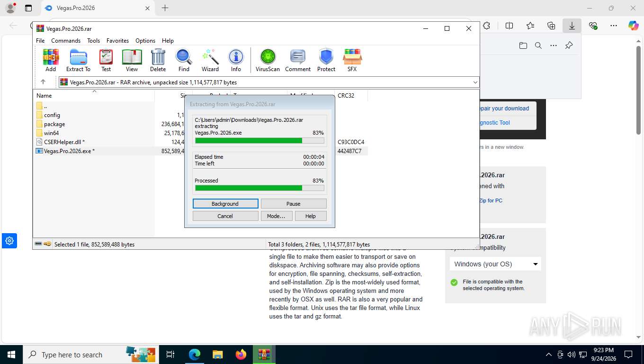Open File Explorer from taskbar

tap(217, 355)
